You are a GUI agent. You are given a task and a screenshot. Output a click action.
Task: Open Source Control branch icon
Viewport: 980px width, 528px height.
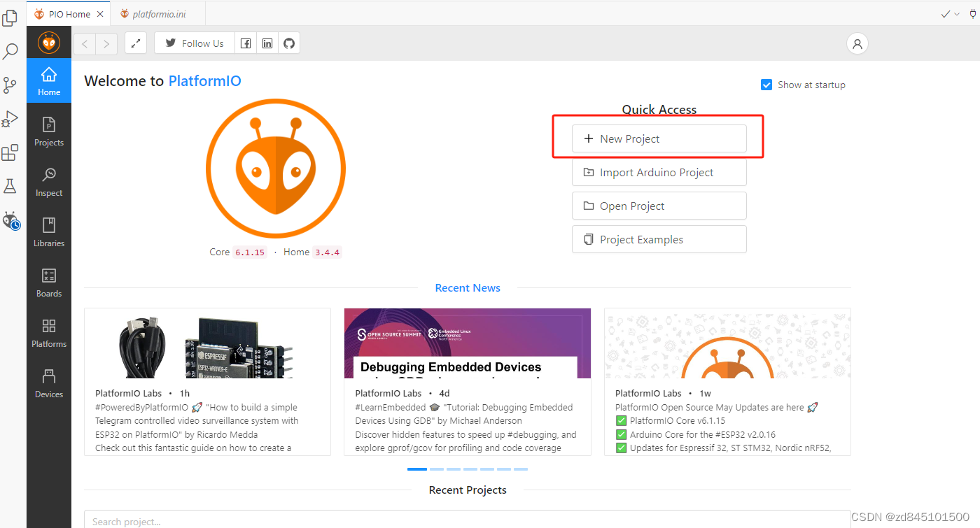pos(10,85)
